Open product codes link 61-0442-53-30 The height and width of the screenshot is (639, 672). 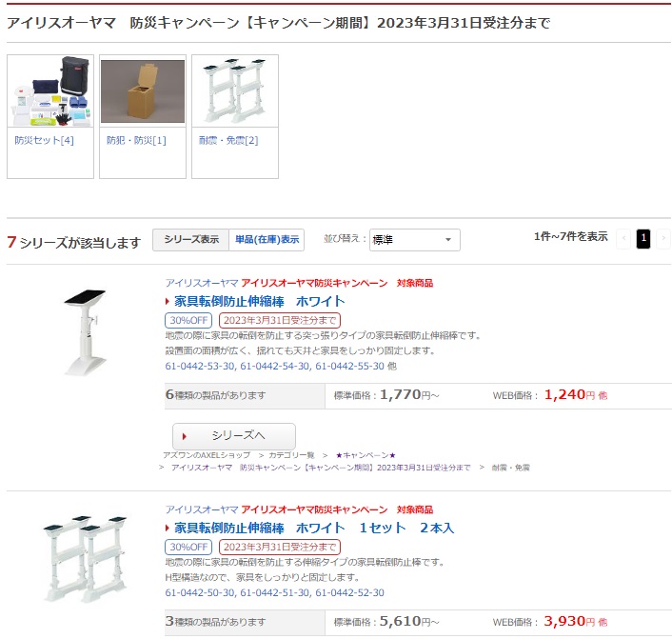pos(200,367)
